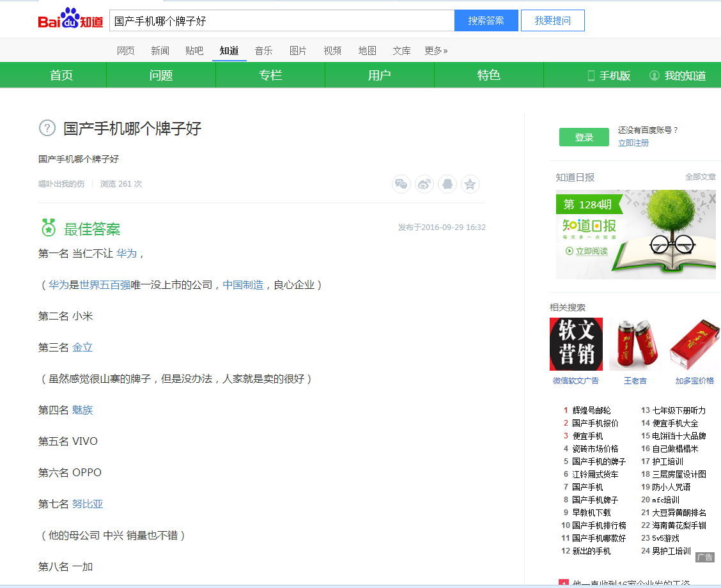Click the 华为 link after 第一名
This screenshot has width=721, height=588.
[x=127, y=253]
